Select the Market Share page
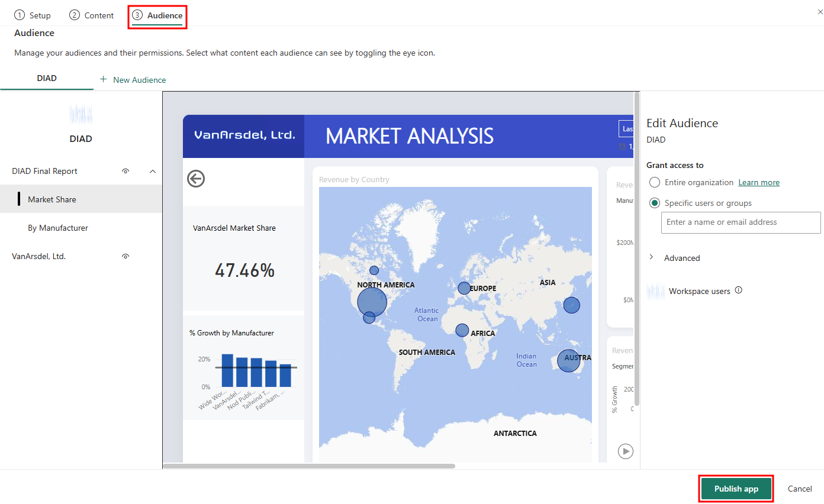Image resolution: width=824 pixels, height=504 pixels. click(x=81, y=199)
